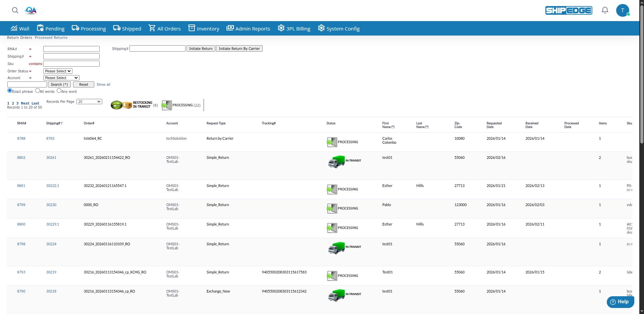Open the notifications bell
Viewport: 644px width, 314px height.
[605, 10]
